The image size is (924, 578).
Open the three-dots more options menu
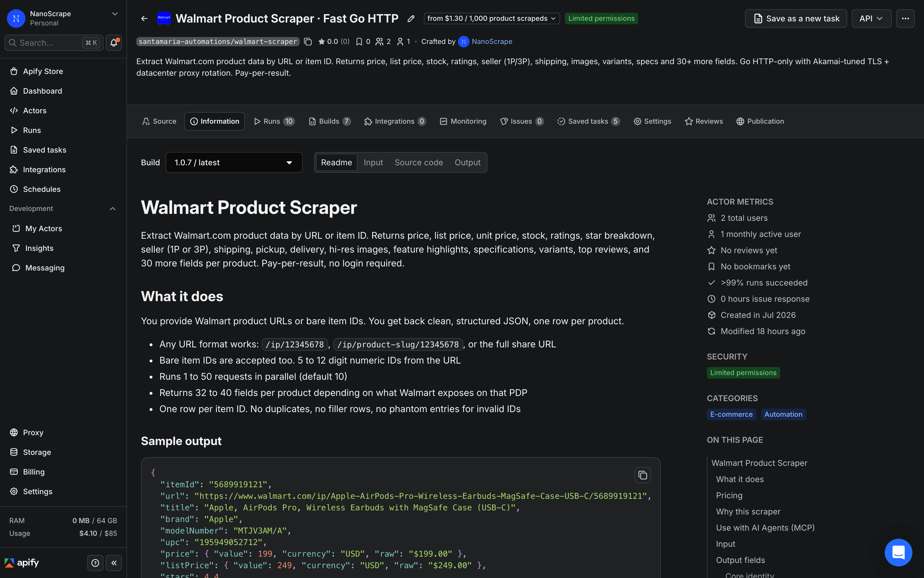[x=905, y=18]
